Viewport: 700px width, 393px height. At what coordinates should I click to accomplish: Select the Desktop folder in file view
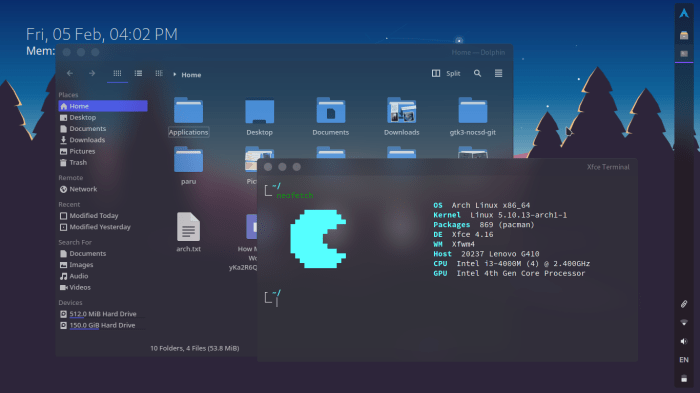[259, 116]
